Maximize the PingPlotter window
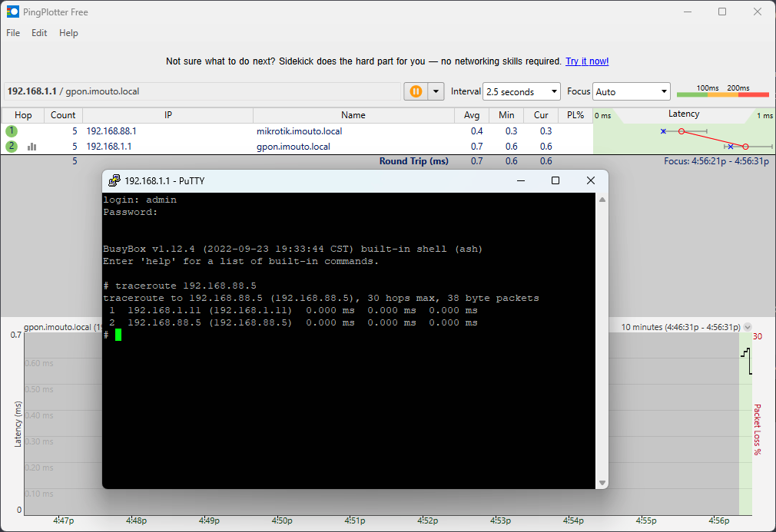776x532 pixels. (722, 12)
